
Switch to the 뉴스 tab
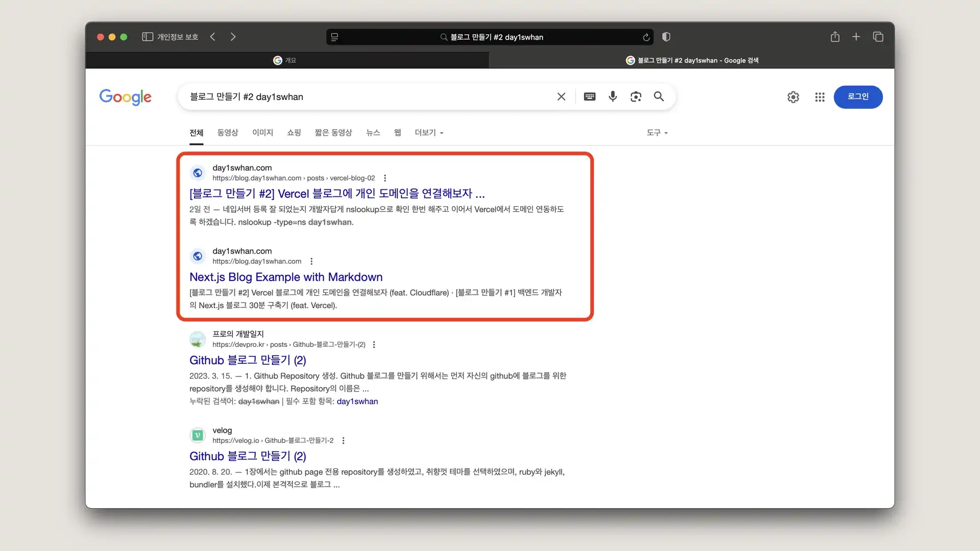pos(373,133)
